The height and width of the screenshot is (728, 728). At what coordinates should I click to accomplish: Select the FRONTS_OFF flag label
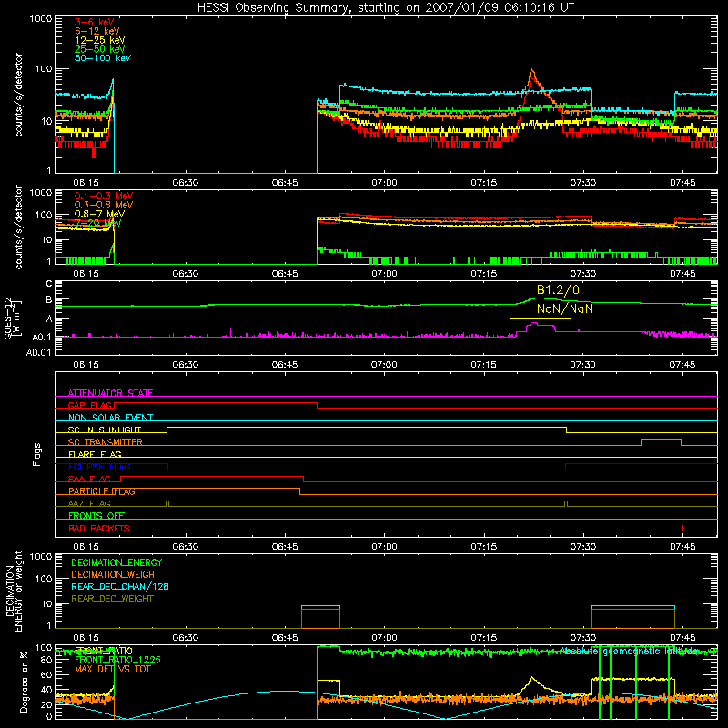(x=96, y=516)
